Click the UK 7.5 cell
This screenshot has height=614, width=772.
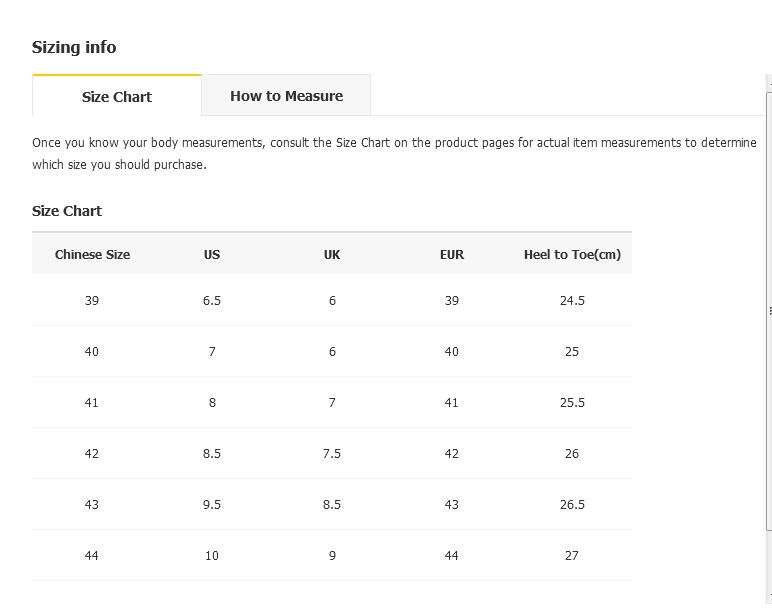point(332,453)
